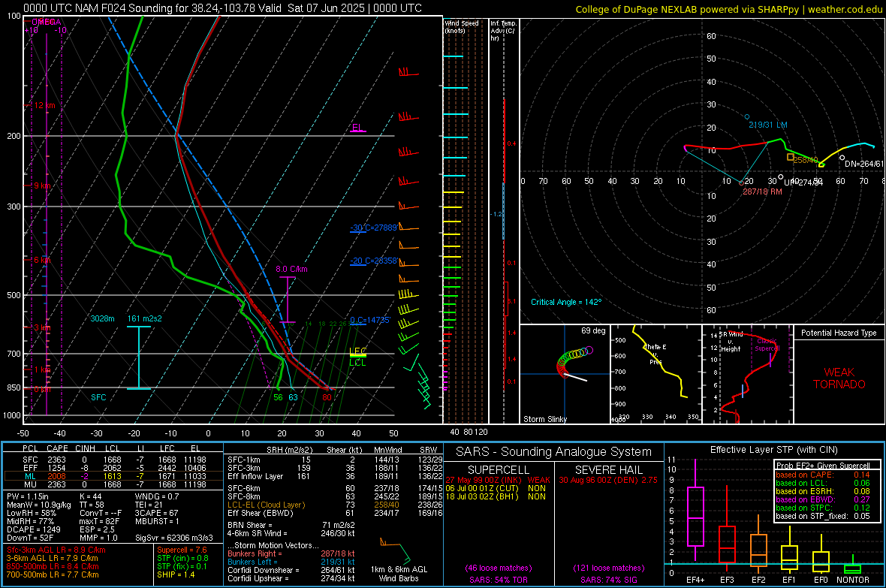Click the -30 C=27889' height label
The width and height of the screenshot is (886, 588).
[373, 228]
